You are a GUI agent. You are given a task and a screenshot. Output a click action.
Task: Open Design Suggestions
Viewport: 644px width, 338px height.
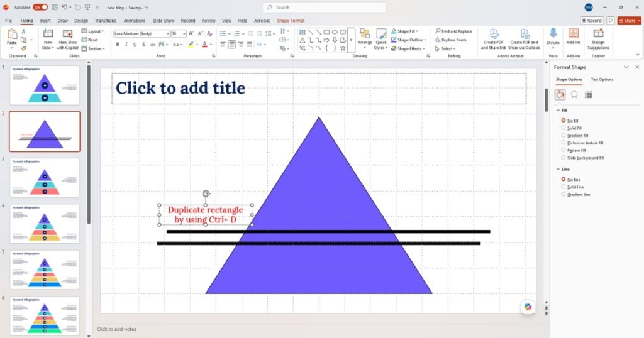(598, 39)
